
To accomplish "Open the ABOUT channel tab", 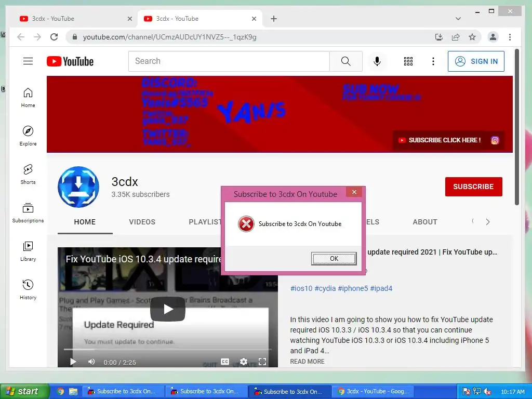I will tap(425, 222).
